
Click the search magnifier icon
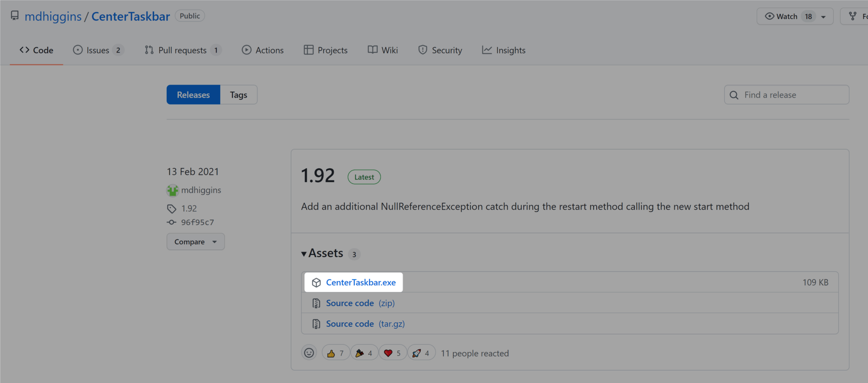[734, 95]
